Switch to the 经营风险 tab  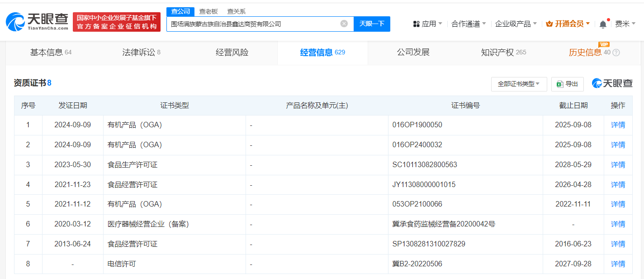pyautogui.click(x=232, y=53)
